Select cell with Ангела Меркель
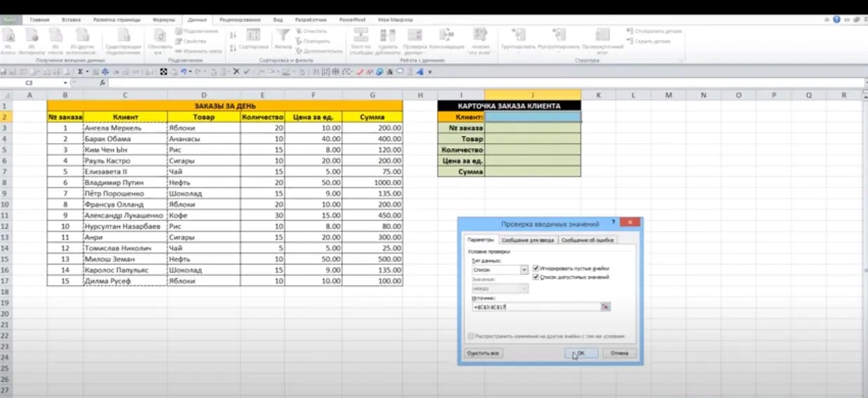The height and width of the screenshot is (398, 868). (125, 128)
